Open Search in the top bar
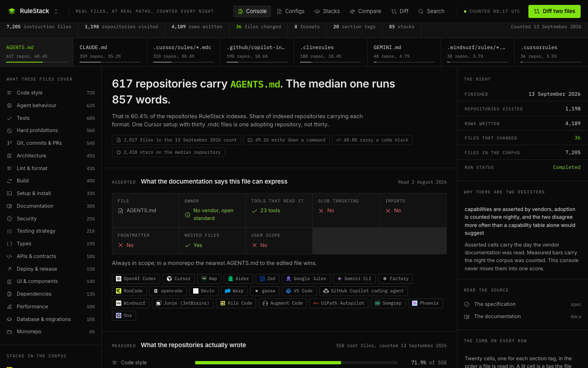The image size is (588, 368). (x=431, y=11)
